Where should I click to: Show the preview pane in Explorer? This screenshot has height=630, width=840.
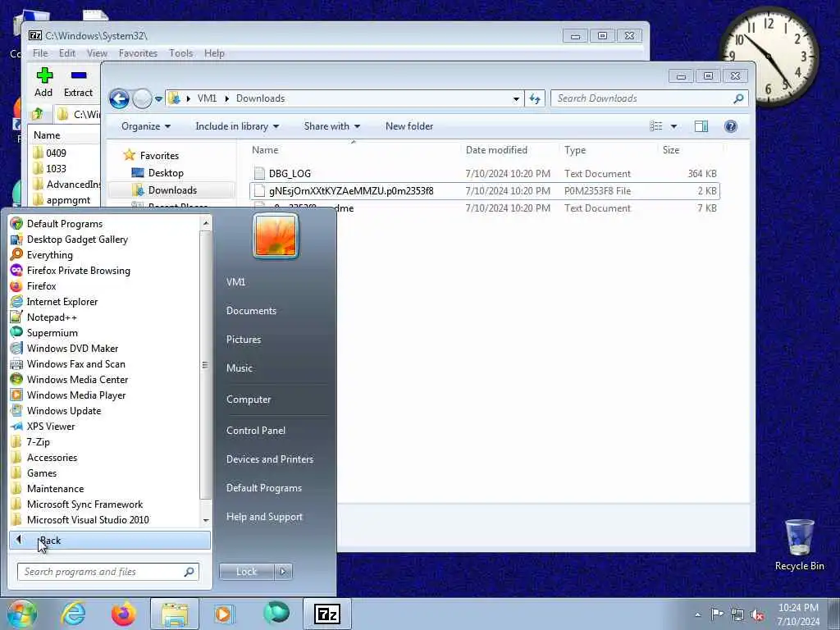[701, 126]
